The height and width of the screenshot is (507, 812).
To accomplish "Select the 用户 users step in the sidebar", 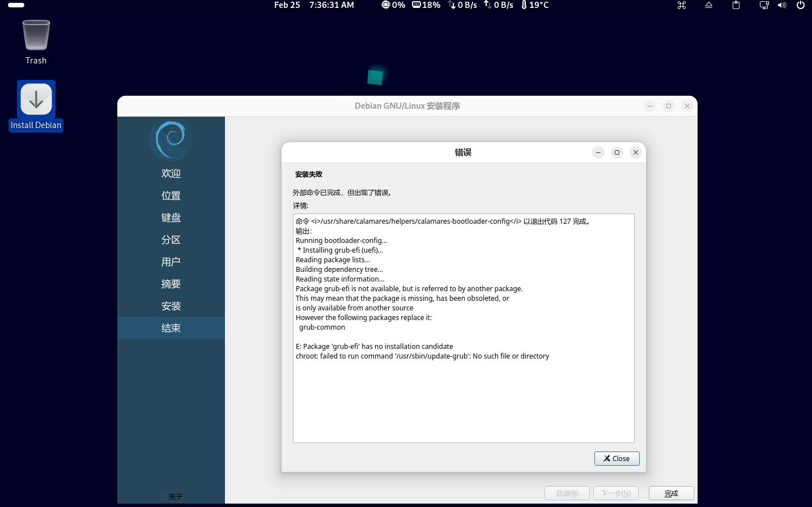I will [x=171, y=262].
